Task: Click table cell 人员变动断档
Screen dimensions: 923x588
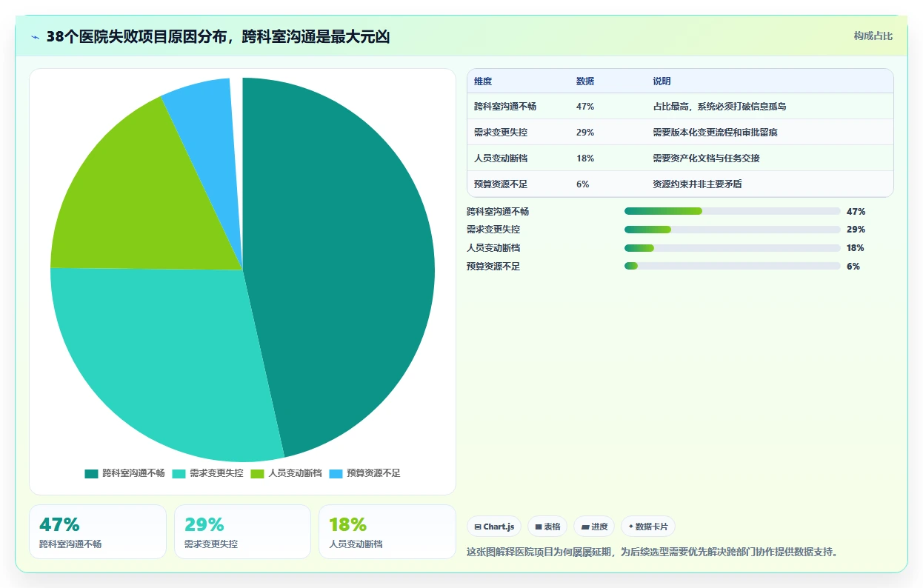Action: [501, 158]
